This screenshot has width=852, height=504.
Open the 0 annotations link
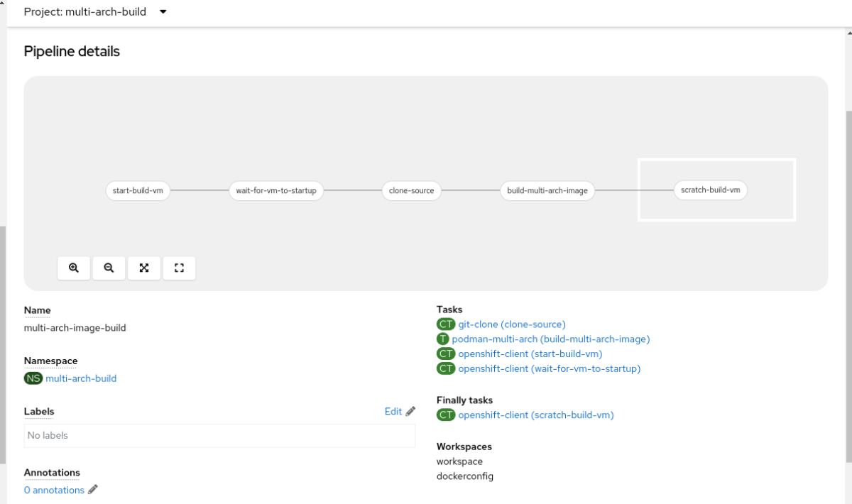coord(54,490)
